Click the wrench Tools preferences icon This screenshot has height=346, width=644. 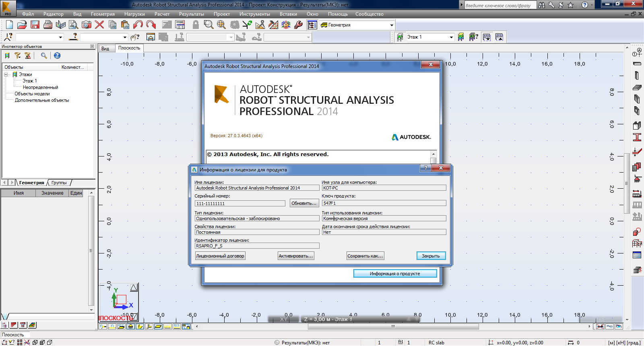(299, 25)
